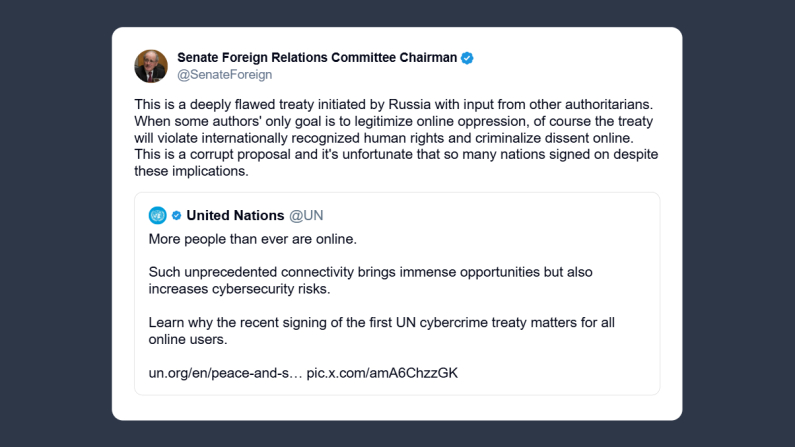The height and width of the screenshot is (447, 795).
Task: Click the Senate Foreign Relations profile photo
Action: pos(151,66)
